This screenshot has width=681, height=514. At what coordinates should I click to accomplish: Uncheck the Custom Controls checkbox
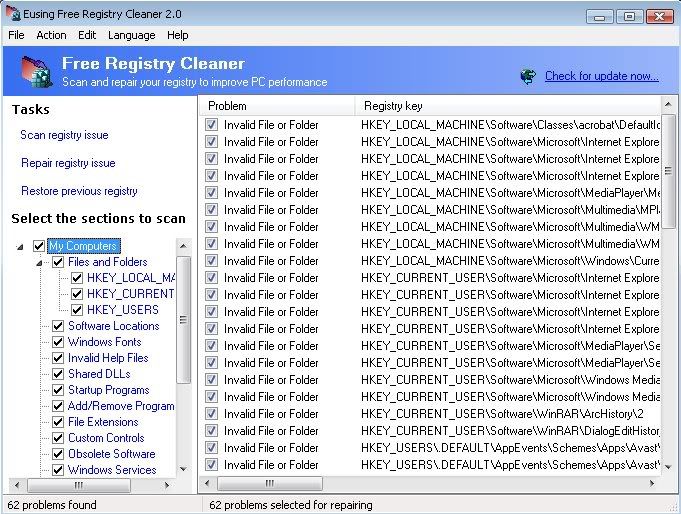click(58, 438)
